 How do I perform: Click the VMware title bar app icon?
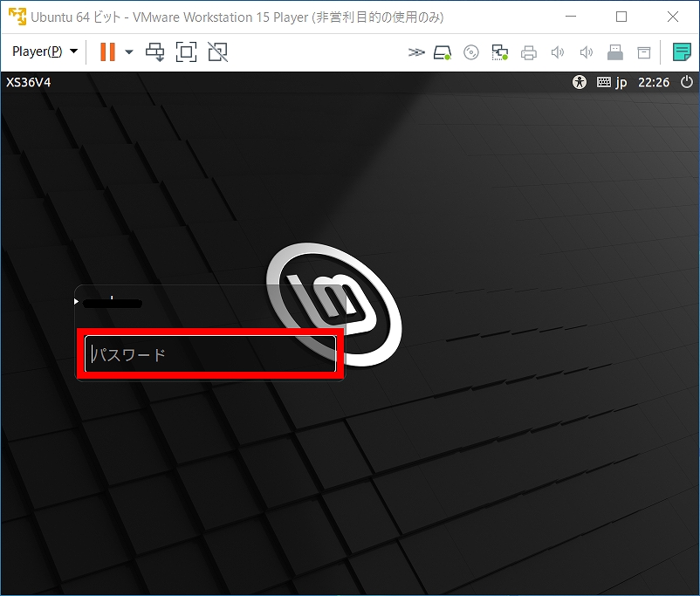click(x=17, y=17)
